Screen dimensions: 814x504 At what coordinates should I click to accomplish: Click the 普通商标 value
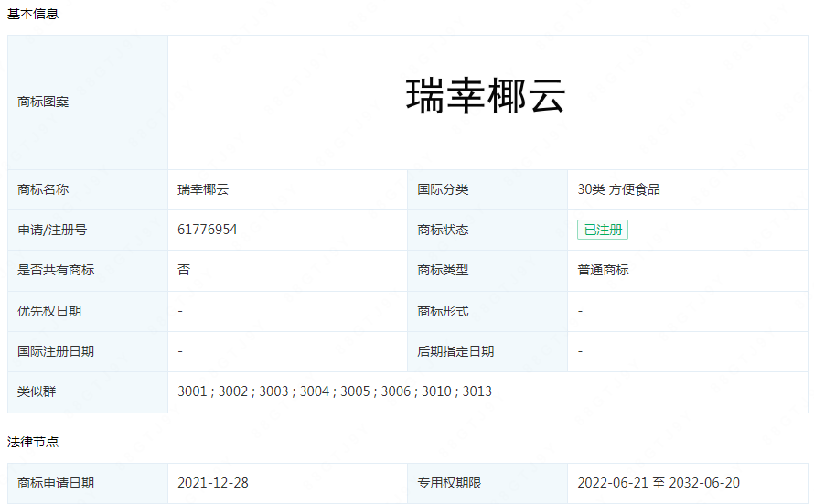coord(604,270)
